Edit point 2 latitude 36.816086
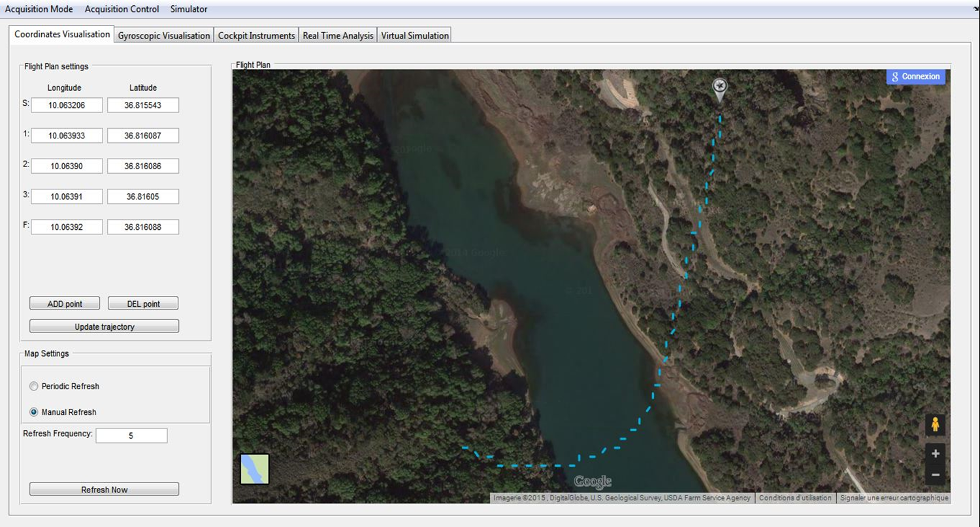 coord(143,166)
